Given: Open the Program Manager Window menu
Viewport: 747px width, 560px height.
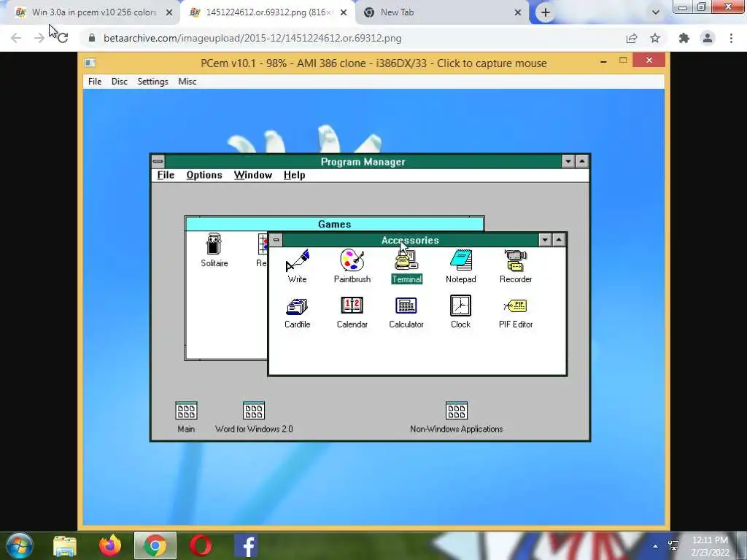Looking at the screenshot, I should (x=253, y=175).
